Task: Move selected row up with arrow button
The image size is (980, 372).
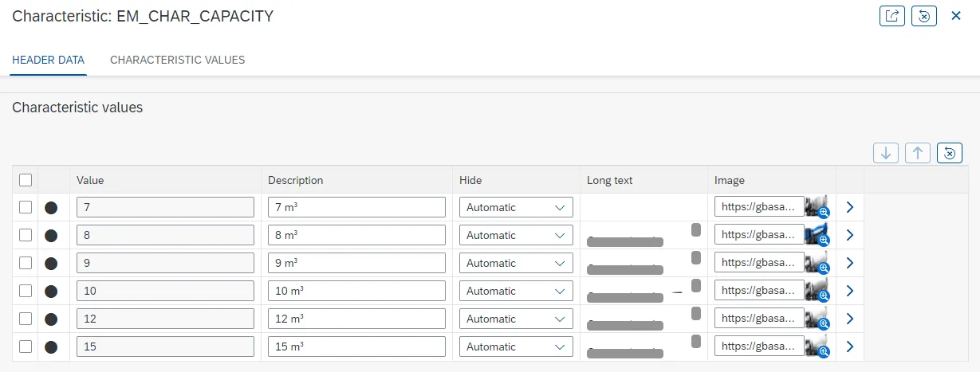Action: (918, 153)
